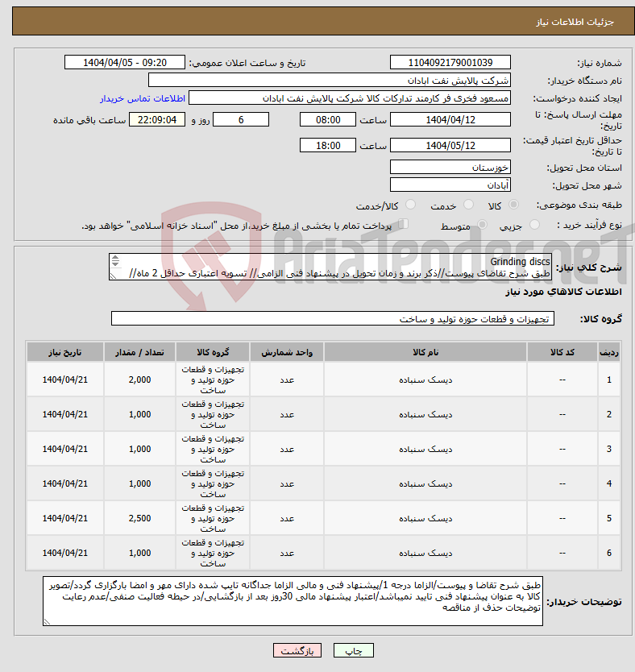
Task: Click need date 1404/04/21 in row 4
Action: [x=64, y=483]
